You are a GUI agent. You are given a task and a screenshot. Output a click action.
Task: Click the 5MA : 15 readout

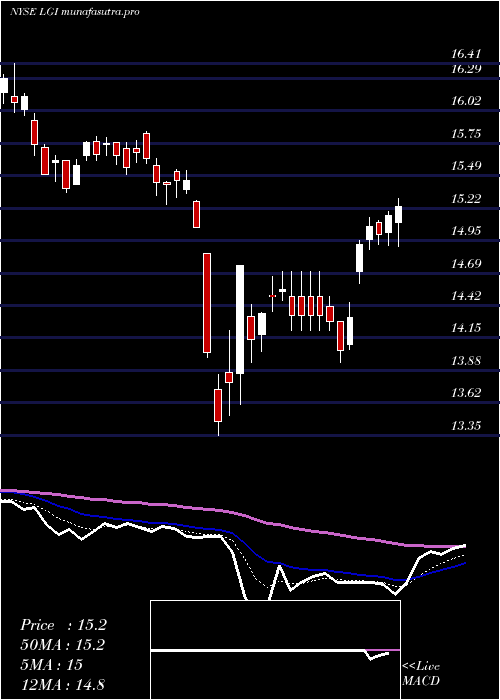coord(51,665)
